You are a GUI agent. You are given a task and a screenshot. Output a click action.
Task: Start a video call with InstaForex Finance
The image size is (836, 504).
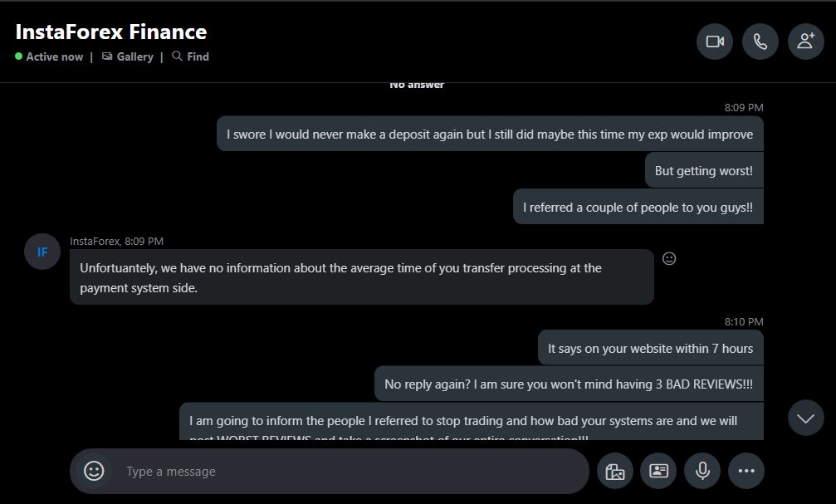tap(714, 42)
